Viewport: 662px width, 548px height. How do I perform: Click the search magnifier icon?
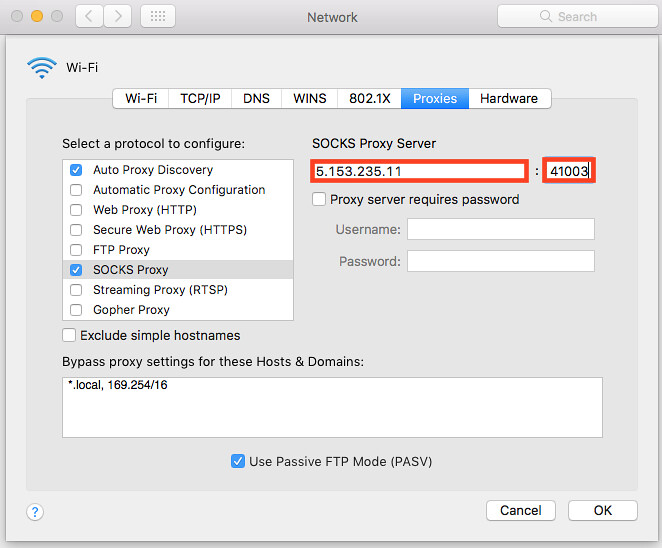tap(546, 17)
